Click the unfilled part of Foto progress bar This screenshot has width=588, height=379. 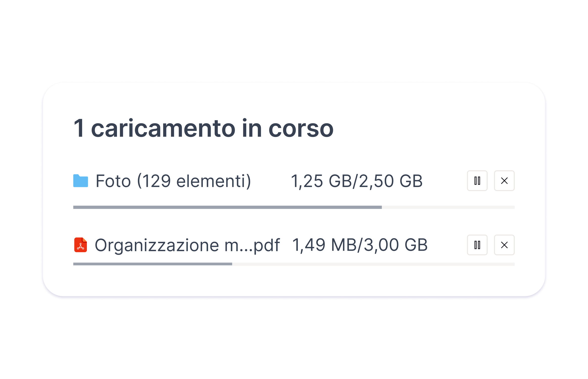coord(448,207)
